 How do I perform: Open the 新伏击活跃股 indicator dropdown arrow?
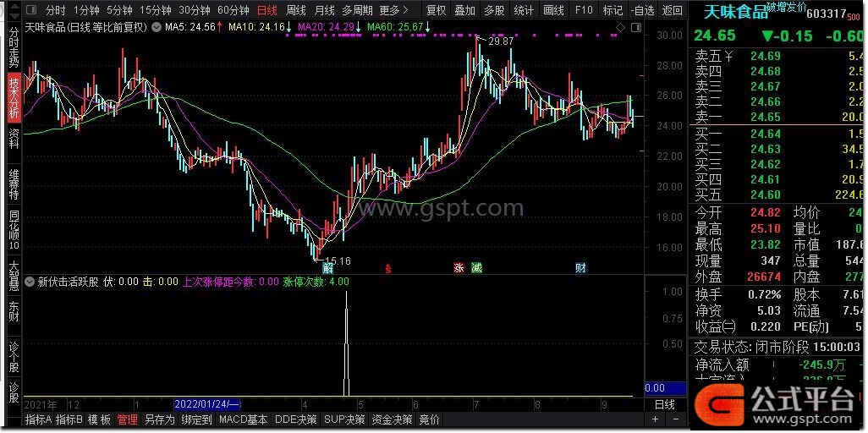[30, 282]
